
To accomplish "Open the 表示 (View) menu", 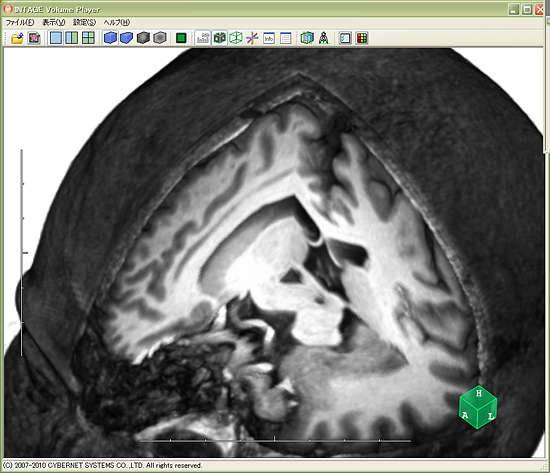I will click(54, 22).
